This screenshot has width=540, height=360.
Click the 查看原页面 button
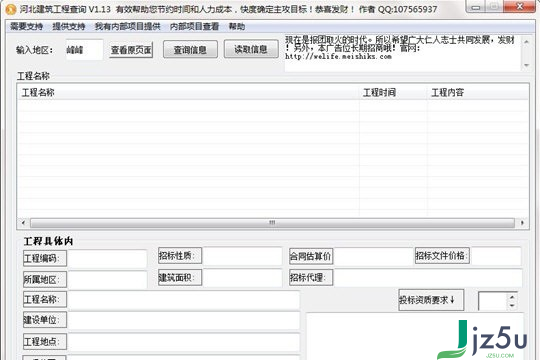(x=131, y=50)
